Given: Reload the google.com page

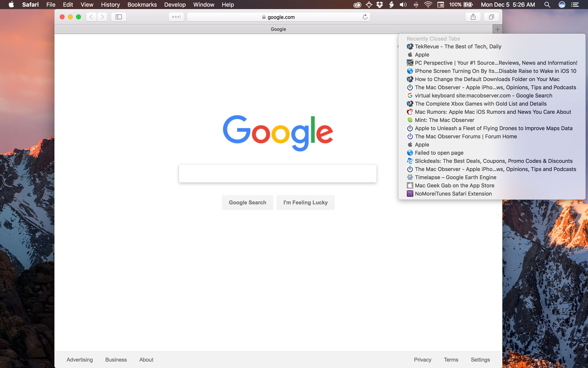Looking at the screenshot, I should pyautogui.click(x=365, y=17).
